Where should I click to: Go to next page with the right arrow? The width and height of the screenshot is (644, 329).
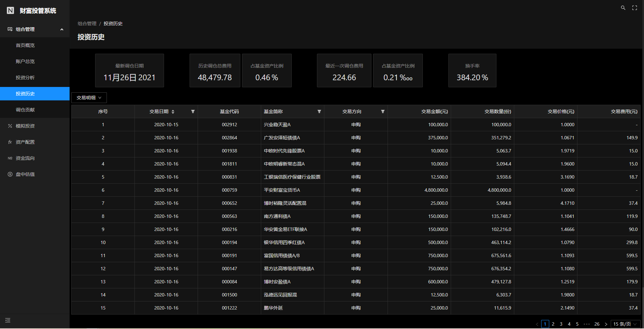pos(606,324)
